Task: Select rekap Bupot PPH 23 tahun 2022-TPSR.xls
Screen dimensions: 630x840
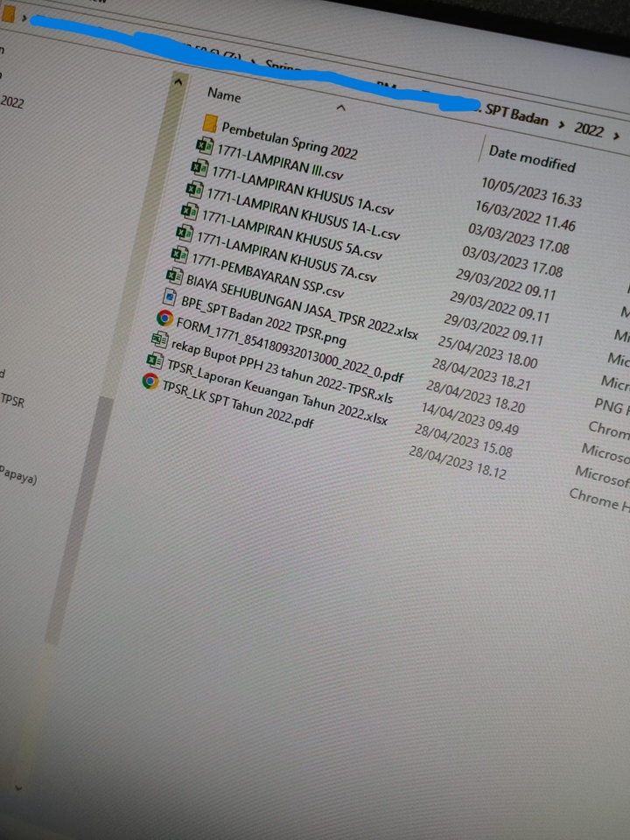Action: click(282, 371)
